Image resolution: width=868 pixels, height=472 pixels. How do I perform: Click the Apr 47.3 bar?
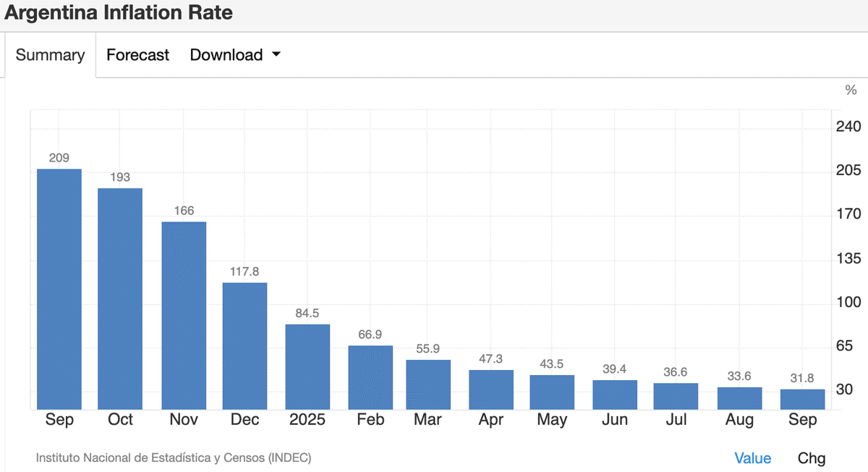click(x=491, y=389)
